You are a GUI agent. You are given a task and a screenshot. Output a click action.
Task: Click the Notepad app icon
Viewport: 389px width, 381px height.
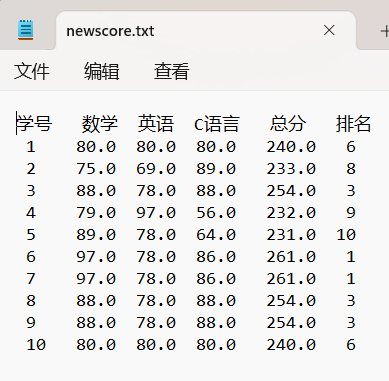click(25, 30)
